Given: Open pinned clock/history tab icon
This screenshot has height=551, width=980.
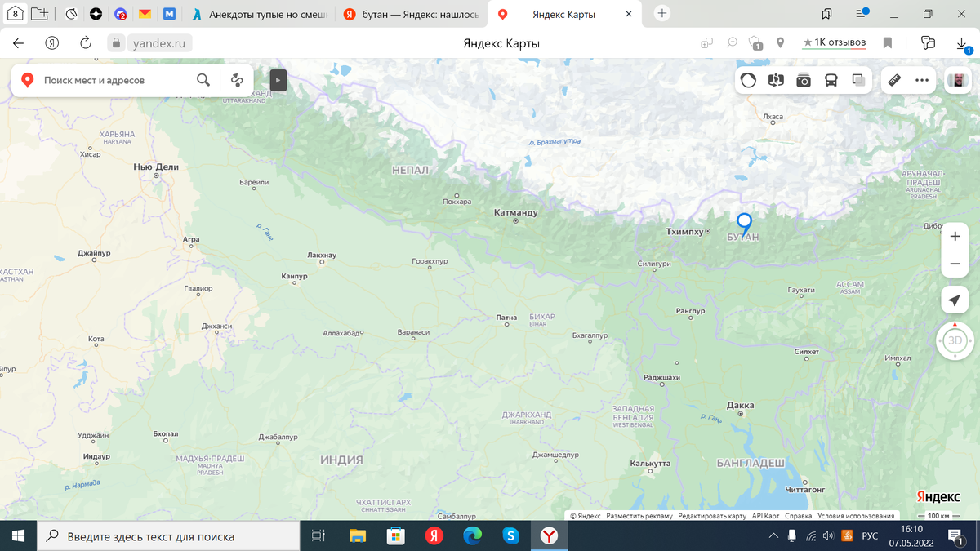Looking at the screenshot, I should [71, 14].
